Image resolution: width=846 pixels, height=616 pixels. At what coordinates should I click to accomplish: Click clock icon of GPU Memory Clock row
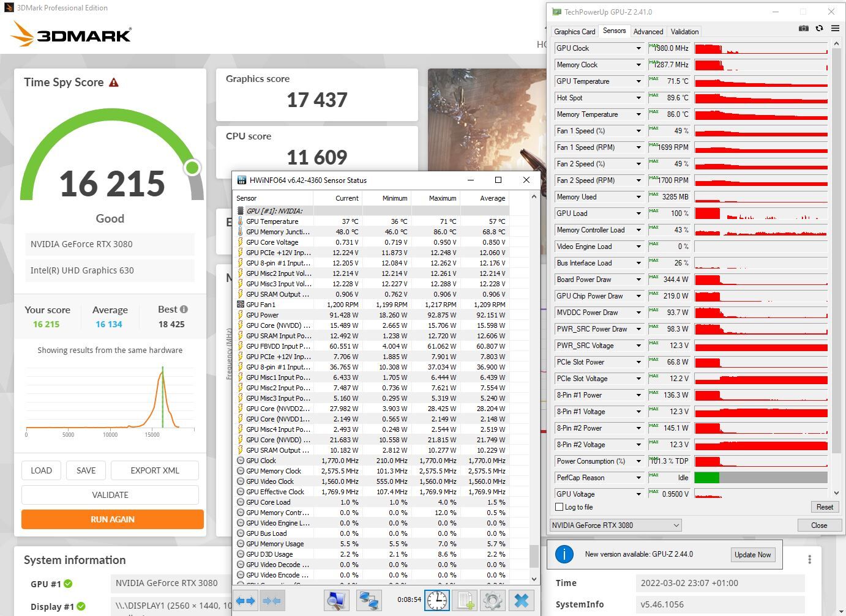click(x=241, y=470)
